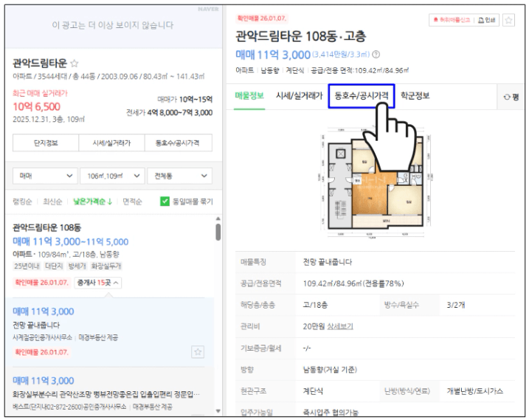Open the floor plan image

click(x=375, y=183)
